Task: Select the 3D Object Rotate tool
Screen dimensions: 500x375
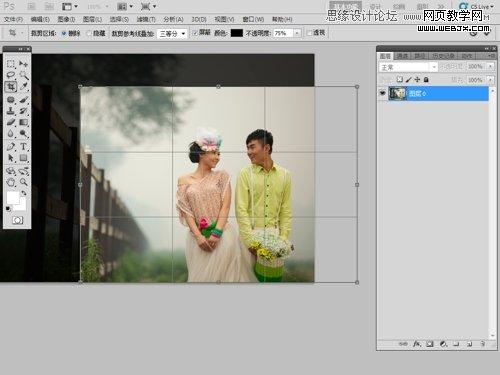Action: coord(11,171)
